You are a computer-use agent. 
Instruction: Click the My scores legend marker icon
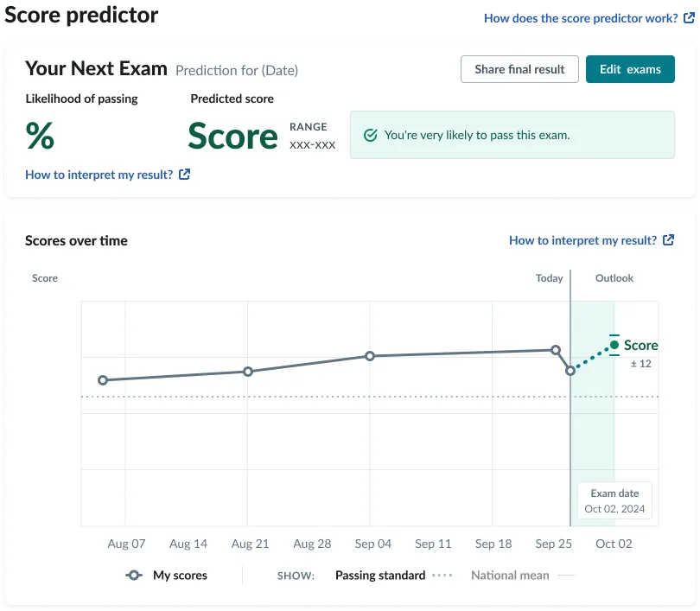pos(134,576)
